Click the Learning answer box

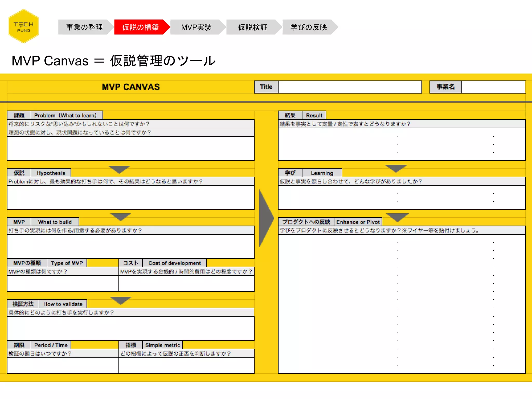coord(402,197)
